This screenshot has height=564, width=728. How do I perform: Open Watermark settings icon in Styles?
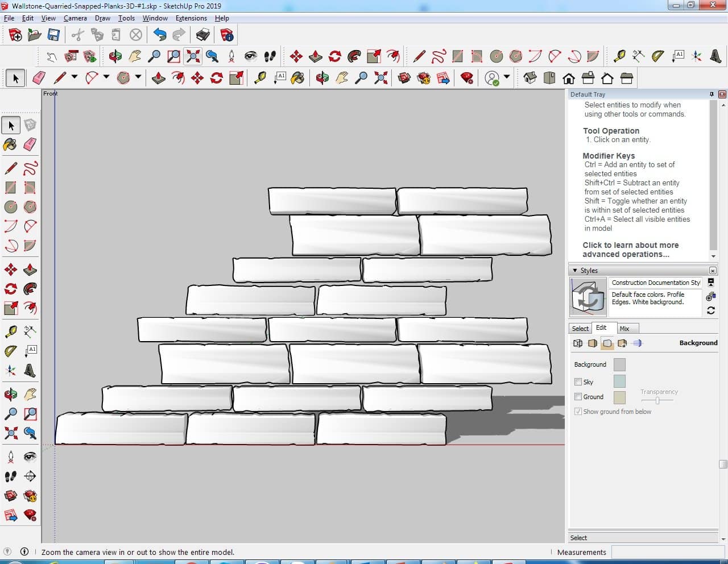click(622, 343)
